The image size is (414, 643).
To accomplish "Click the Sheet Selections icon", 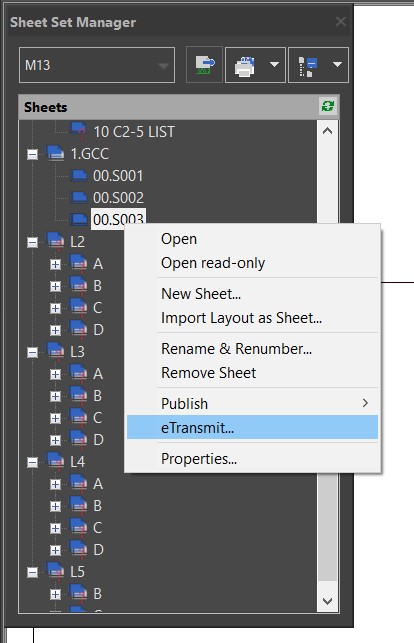I will (x=308, y=65).
